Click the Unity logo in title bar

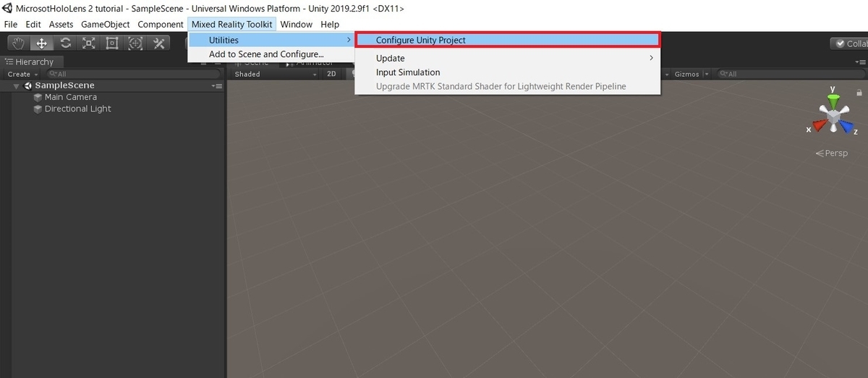9,9
